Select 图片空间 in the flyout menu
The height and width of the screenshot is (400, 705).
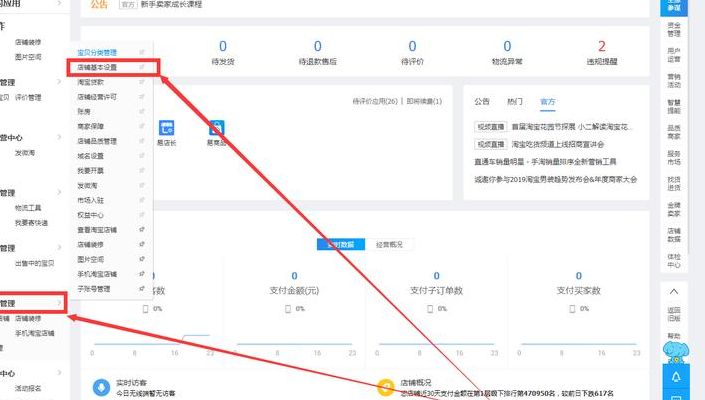coord(90,259)
